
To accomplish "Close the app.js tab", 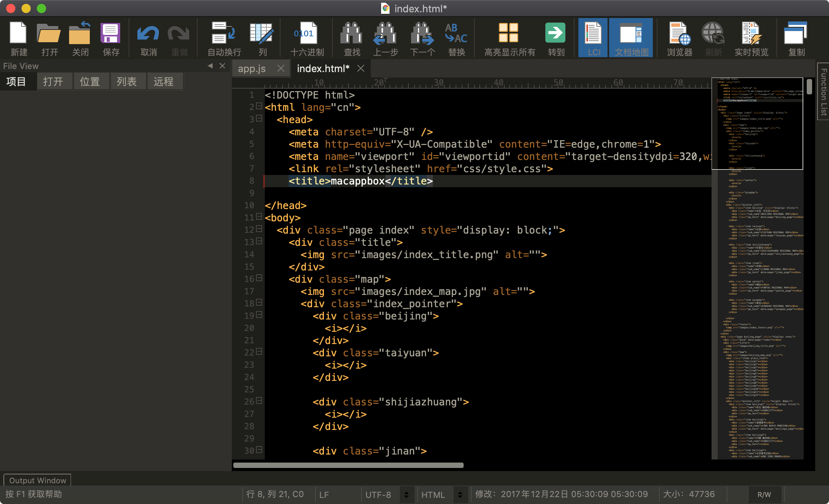I will [281, 68].
